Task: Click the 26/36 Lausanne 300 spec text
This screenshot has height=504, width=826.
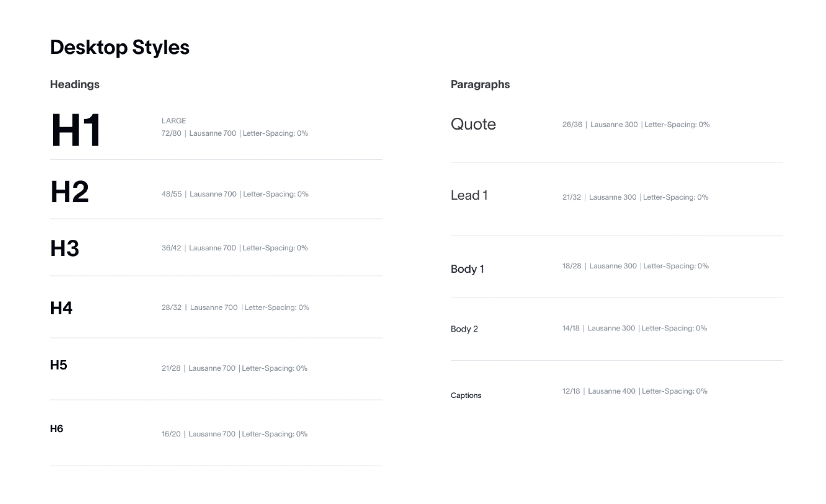Action: point(636,124)
